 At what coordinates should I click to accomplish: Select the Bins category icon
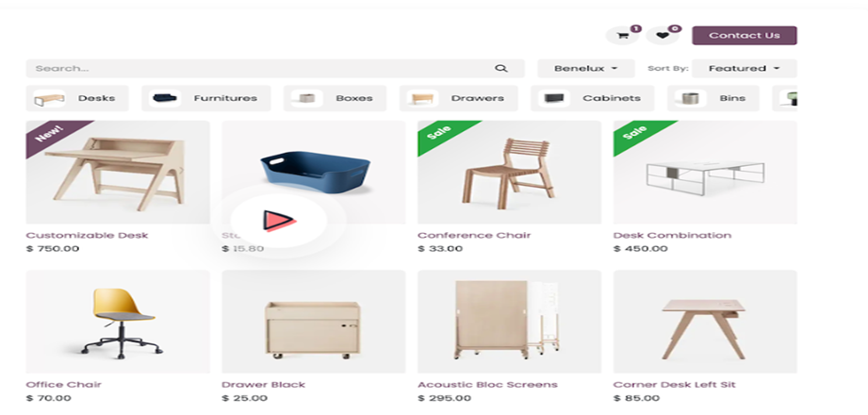(x=690, y=99)
